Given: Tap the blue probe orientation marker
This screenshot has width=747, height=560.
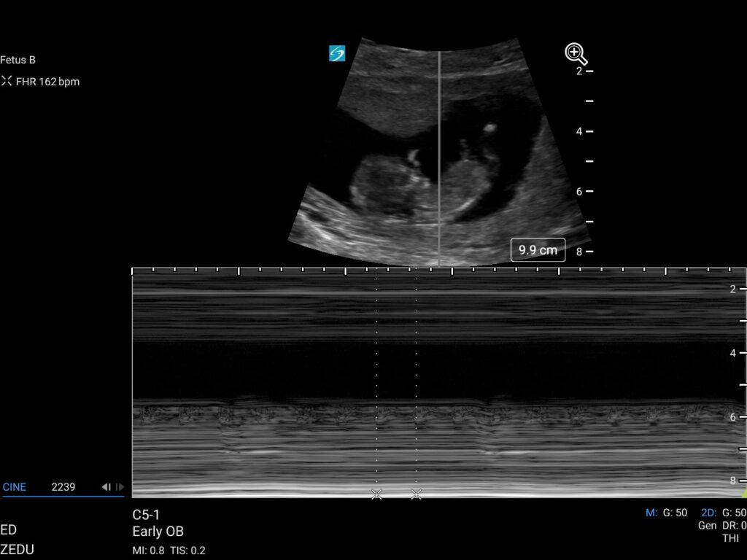Looking at the screenshot, I should (337, 53).
